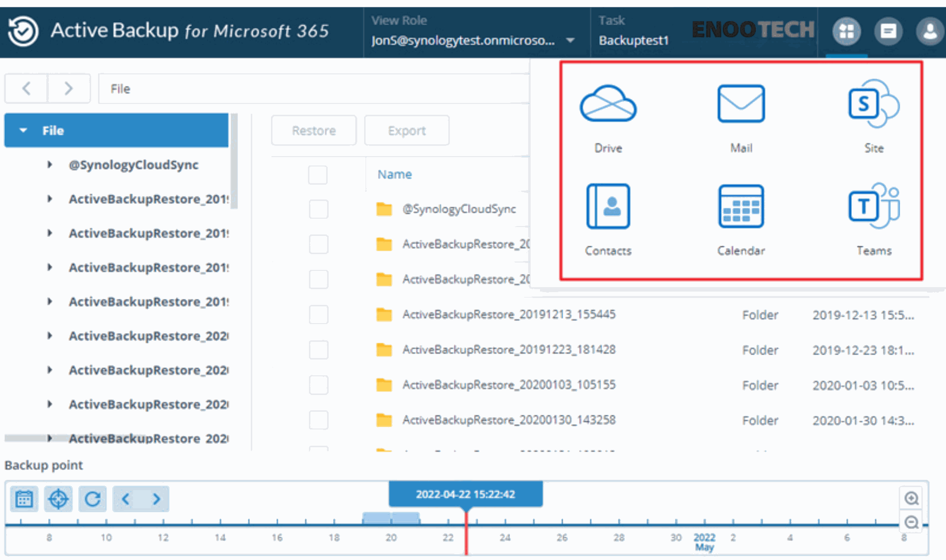946x560 pixels.
Task: Refresh the backup point timeline
Action: click(x=93, y=499)
